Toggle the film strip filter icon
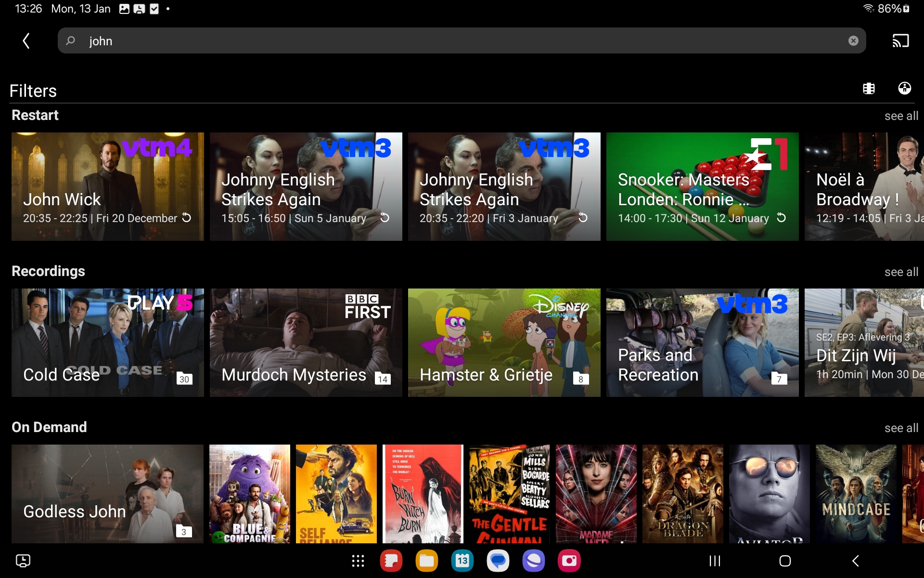The height and width of the screenshot is (578, 924). point(869,89)
